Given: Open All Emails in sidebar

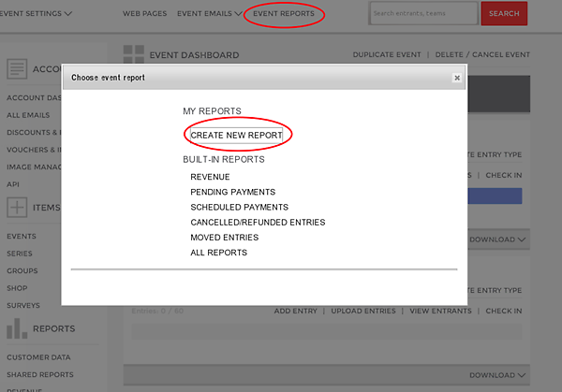Looking at the screenshot, I should pos(28,115).
